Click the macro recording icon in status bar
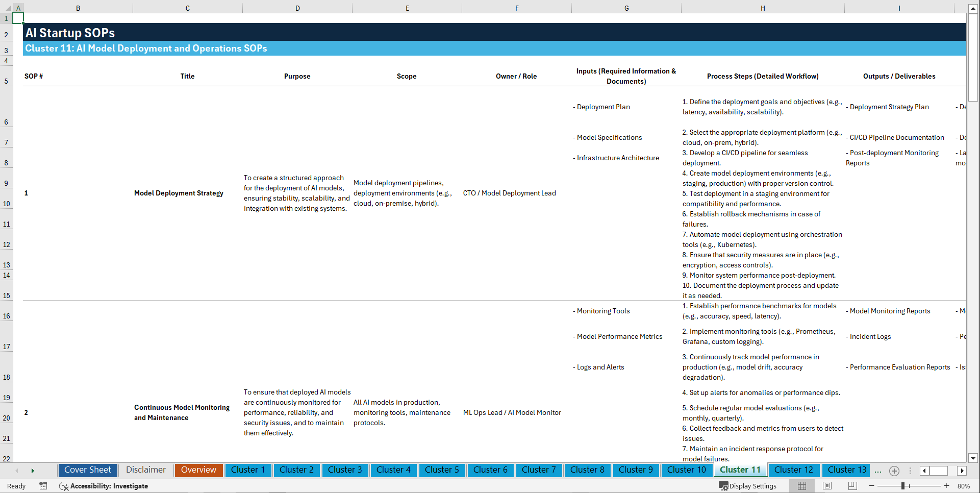Screen dimensions: 980x493 tap(43, 486)
